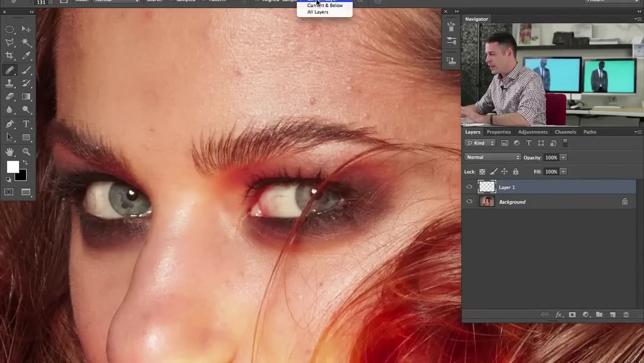Image resolution: width=644 pixels, height=363 pixels.
Task: Select the Dodge tool
Action: click(x=26, y=110)
